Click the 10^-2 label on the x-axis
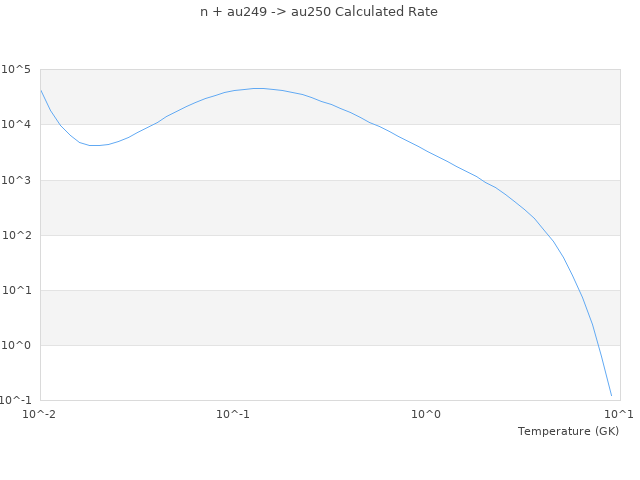Viewport: 640px width, 480px height. 40,414
